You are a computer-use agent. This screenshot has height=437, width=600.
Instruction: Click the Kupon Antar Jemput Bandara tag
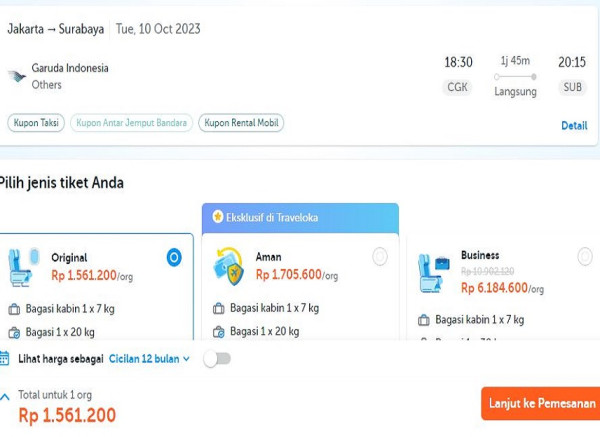point(131,123)
